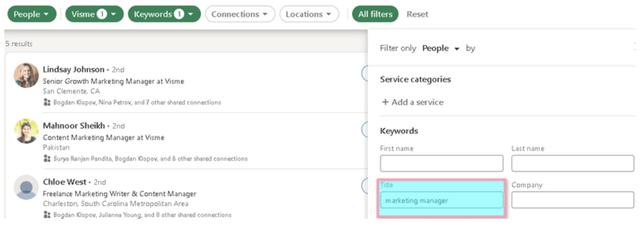View Mahnoor Sheikh's profile
This screenshot has height=239, width=644.
(72, 126)
